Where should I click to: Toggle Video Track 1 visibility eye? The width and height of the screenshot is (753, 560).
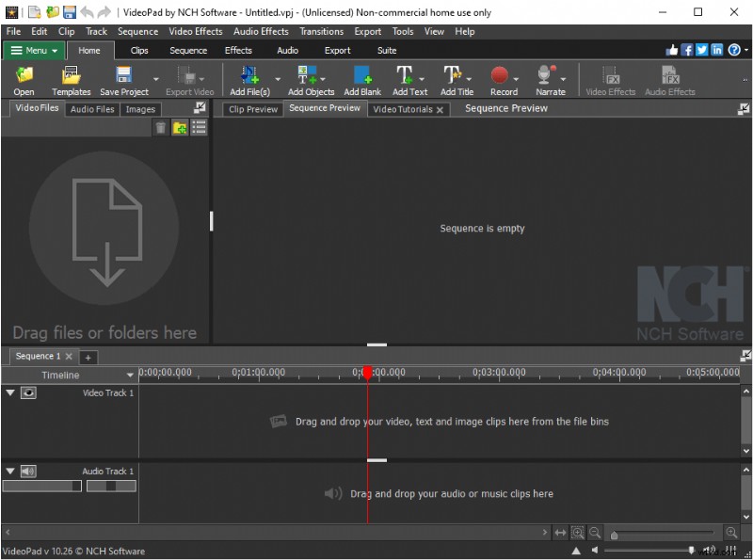click(x=26, y=392)
